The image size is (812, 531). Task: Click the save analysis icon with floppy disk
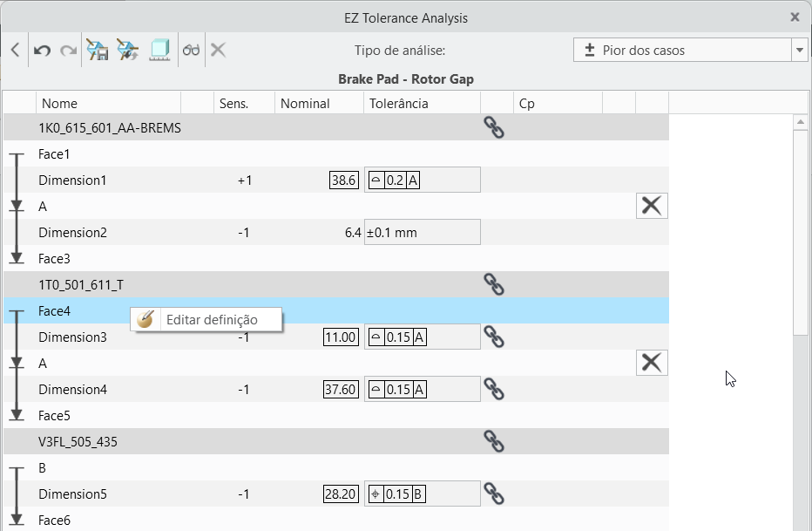coord(97,50)
